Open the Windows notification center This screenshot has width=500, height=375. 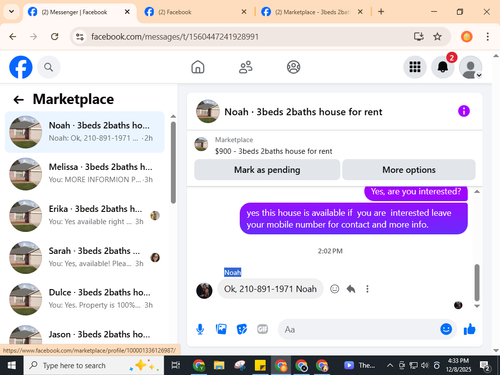coord(484,366)
